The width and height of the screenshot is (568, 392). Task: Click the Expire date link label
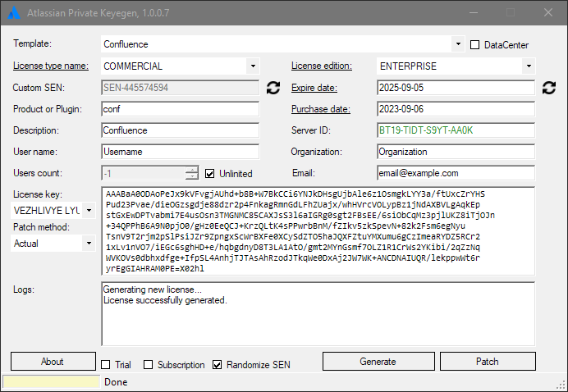pos(314,88)
